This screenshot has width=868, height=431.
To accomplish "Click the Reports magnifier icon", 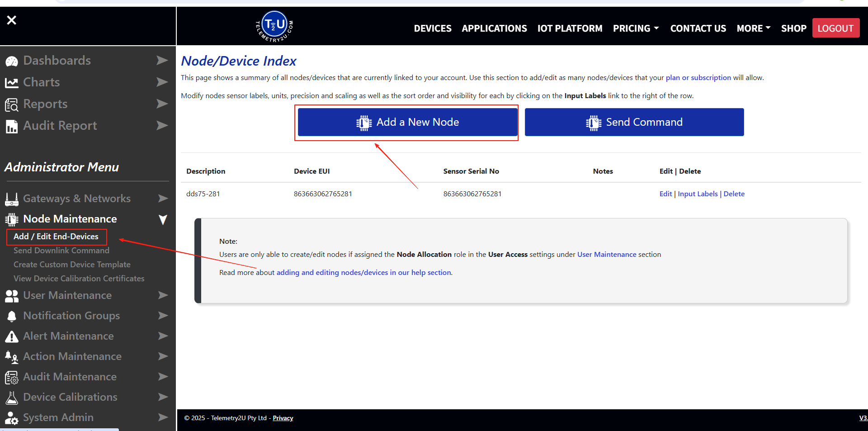I will coord(12,105).
